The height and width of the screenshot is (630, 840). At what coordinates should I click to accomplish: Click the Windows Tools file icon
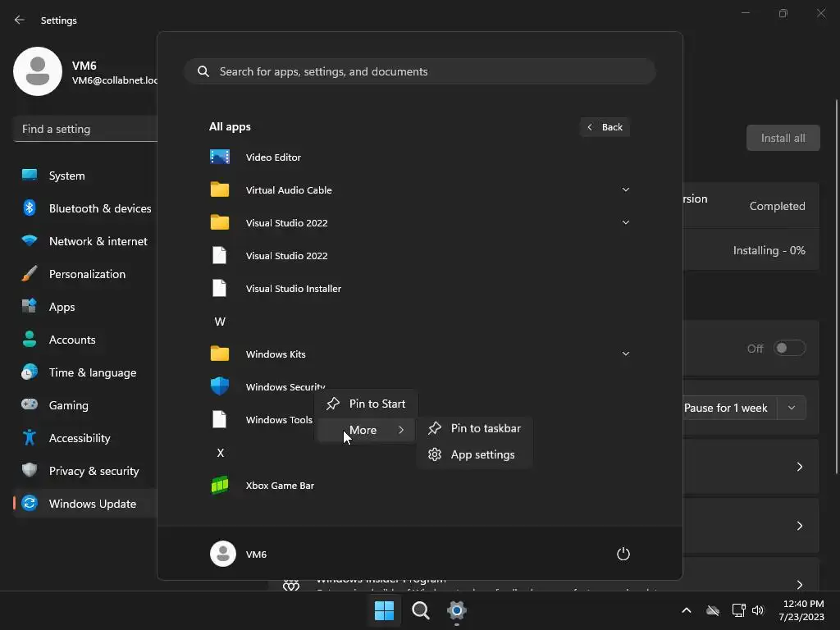pos(220,419)
